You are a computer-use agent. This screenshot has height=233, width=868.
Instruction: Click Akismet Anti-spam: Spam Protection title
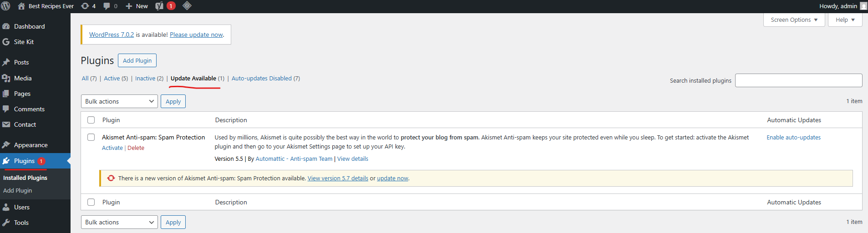(153, 137)
